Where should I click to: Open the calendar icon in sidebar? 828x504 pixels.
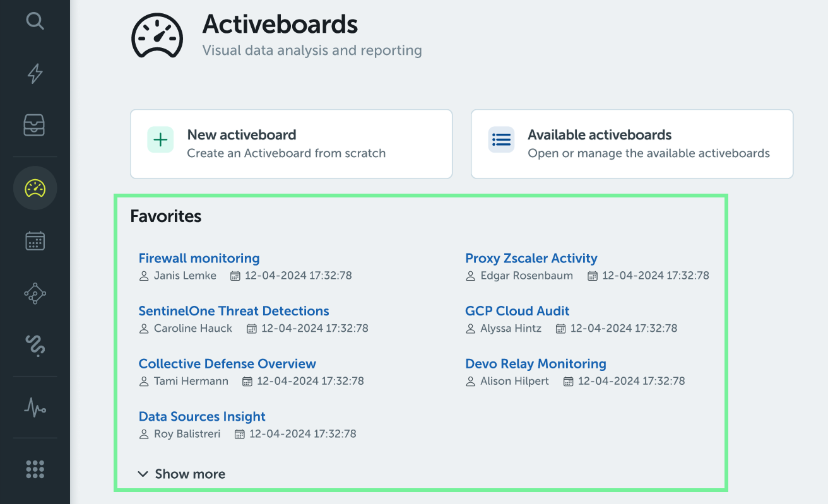click(x=35, y=240)
